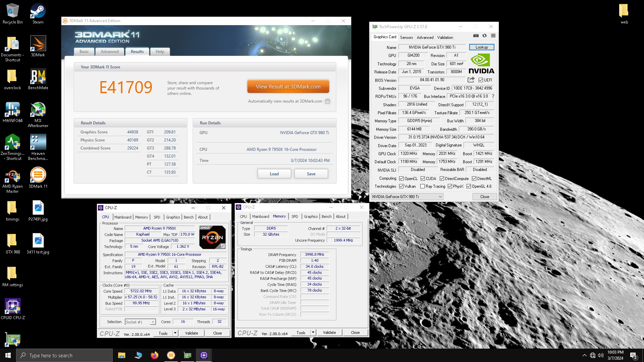Open the Tools dropdown arrow in CPU-Z CPU window
Image resolution: width=644 pixels, height=362 pixels.
pyautogui.click(x=175, y=333)
